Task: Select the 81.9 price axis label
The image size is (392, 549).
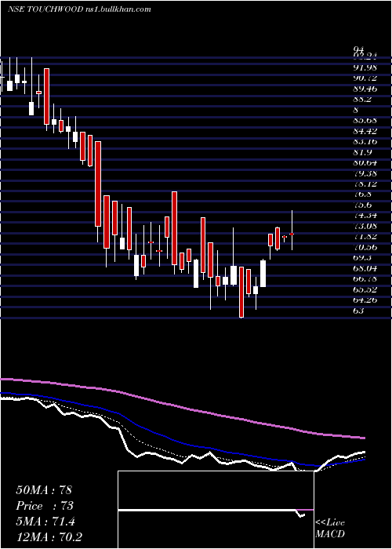Action: (362, 152)
